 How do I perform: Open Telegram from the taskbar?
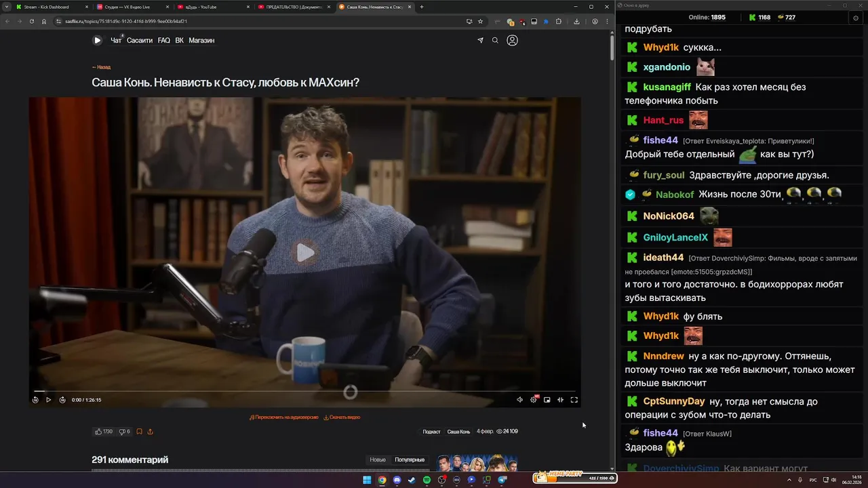(x=502, y=480)
